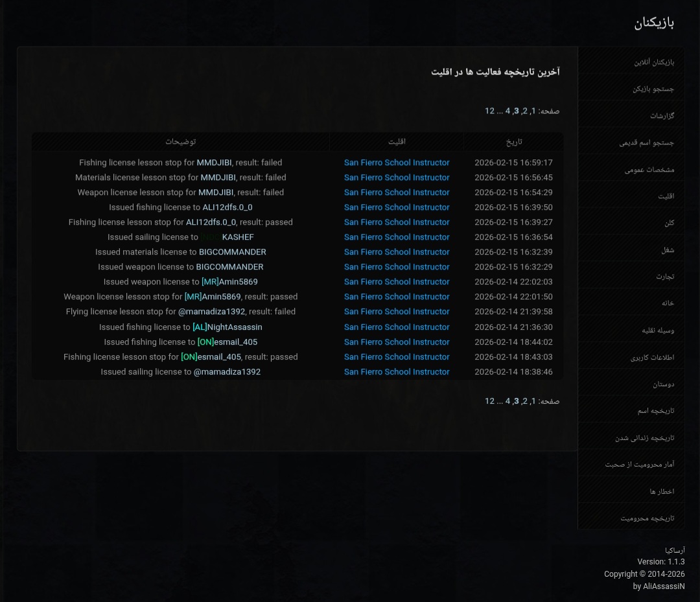Screen dimensions: 700x602
Task: Open player KASHEF's profile link
Action: pos(237,237)
